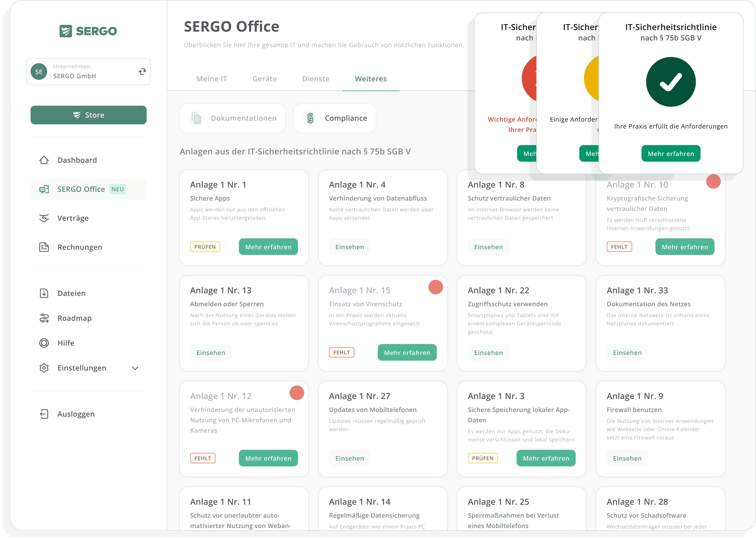Click the PRÜFEN badge on Anlage 1 Nr. 1
This screenshot has height=541, width=756.
[205, 247]
